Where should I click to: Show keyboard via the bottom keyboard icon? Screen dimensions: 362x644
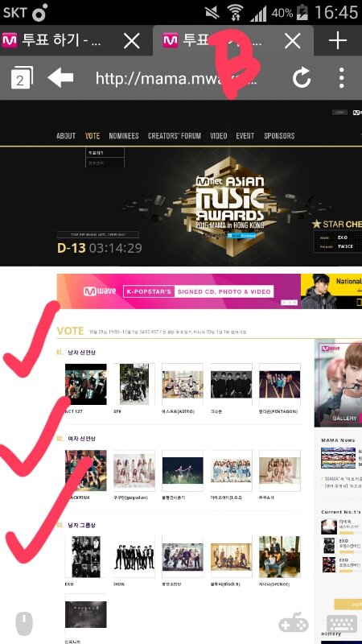tap(342, 625)
